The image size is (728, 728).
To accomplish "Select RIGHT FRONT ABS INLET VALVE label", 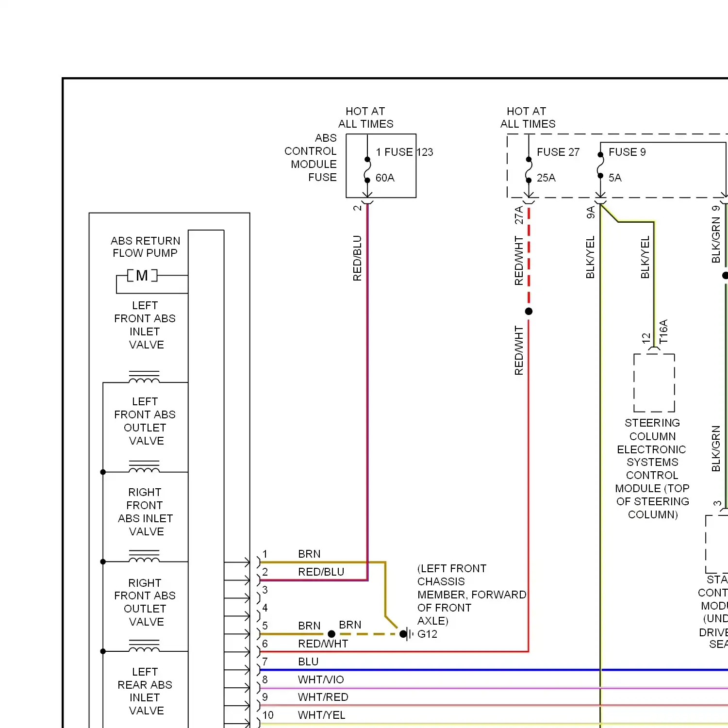I will click(145, 512).
